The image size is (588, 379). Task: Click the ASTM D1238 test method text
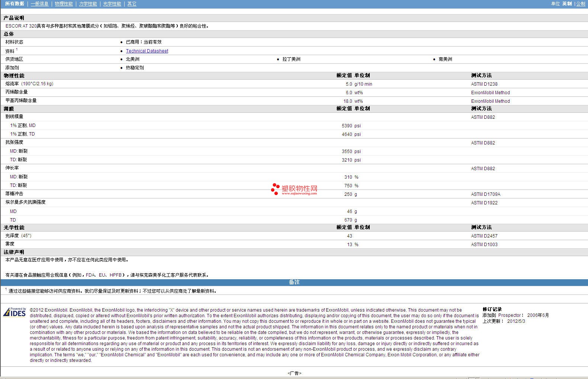484,84
